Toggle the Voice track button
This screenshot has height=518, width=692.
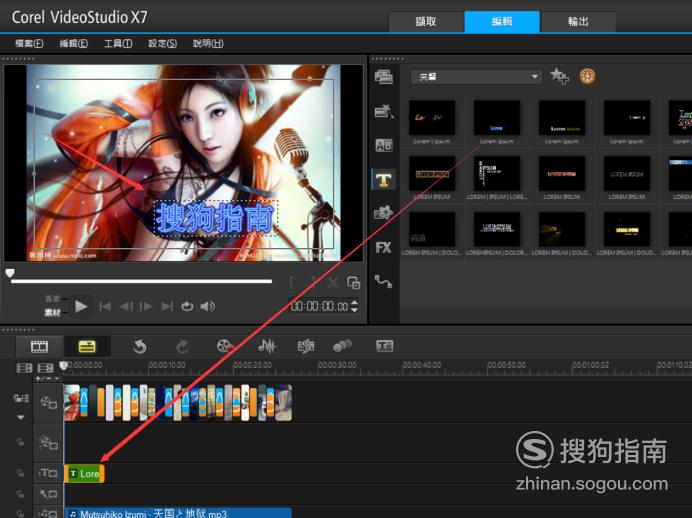[49, 494]
